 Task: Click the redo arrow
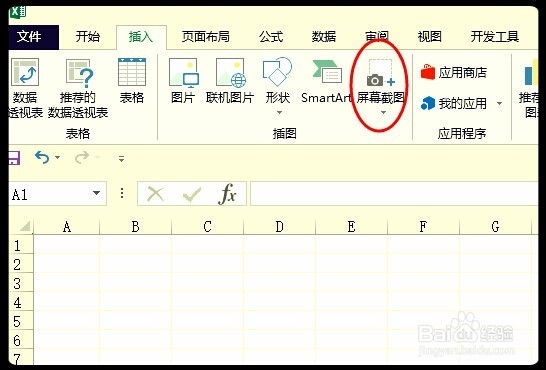tap(82, 158)
